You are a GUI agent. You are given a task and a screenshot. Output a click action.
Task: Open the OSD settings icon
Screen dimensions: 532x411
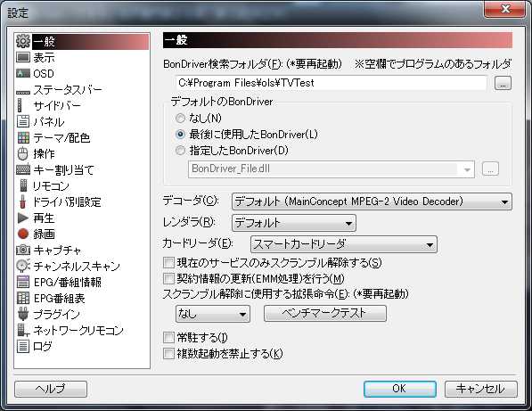[23, 73]
